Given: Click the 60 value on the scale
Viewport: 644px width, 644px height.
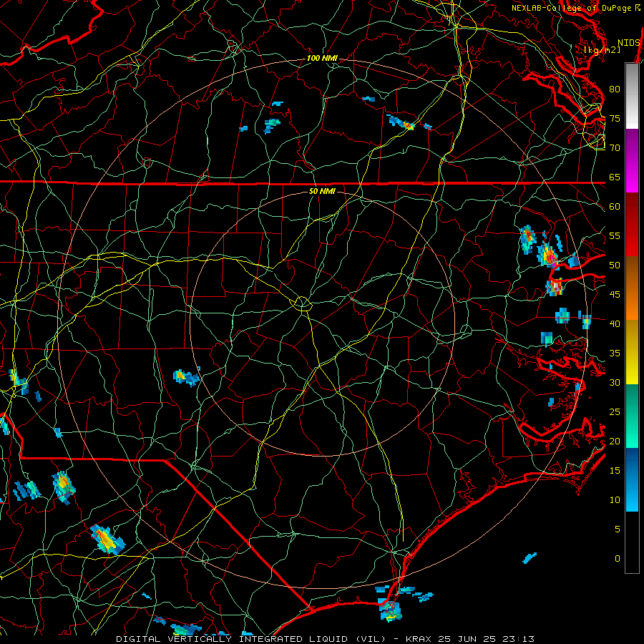Looking at the screenshot, I should coord(615,207).
